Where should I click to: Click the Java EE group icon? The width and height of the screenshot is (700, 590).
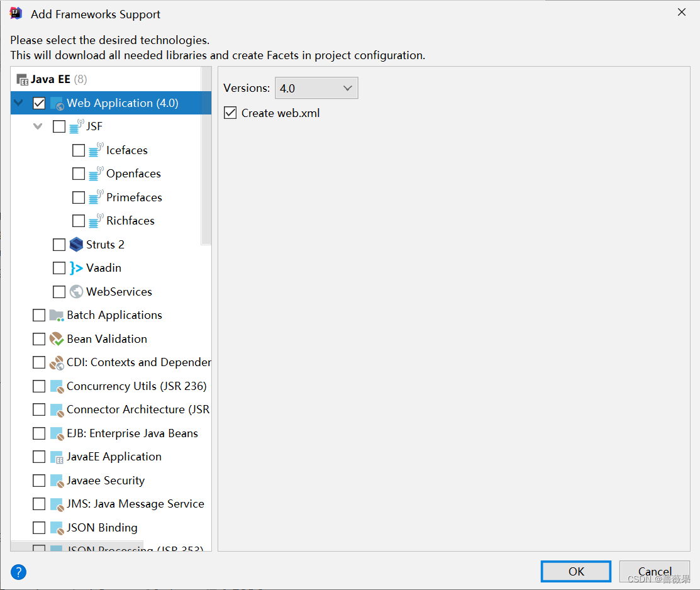22,80
